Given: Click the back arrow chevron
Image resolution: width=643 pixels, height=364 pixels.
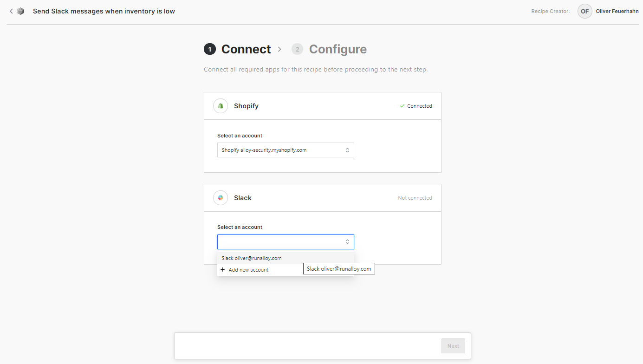Looking at the screenshot, I should tap(11, 11).
